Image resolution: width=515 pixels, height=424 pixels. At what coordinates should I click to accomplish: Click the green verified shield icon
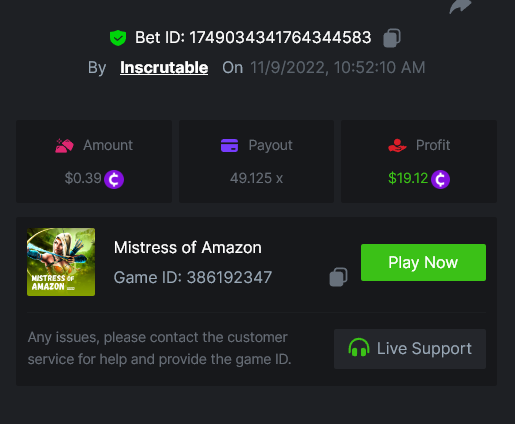pos(118,38)
